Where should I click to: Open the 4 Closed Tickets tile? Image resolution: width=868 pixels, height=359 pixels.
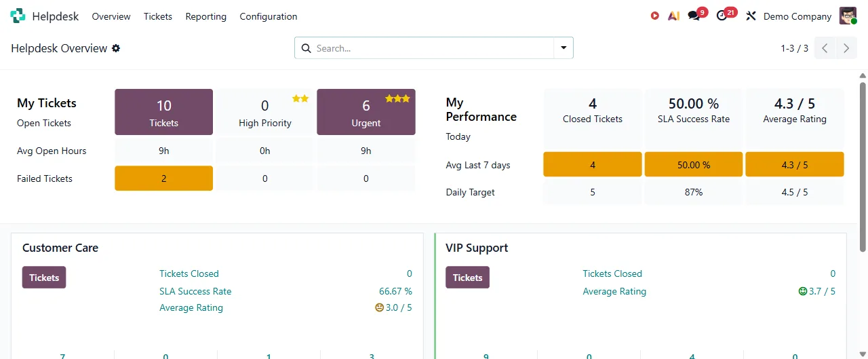pyautogui.click(x=593, y=117)
